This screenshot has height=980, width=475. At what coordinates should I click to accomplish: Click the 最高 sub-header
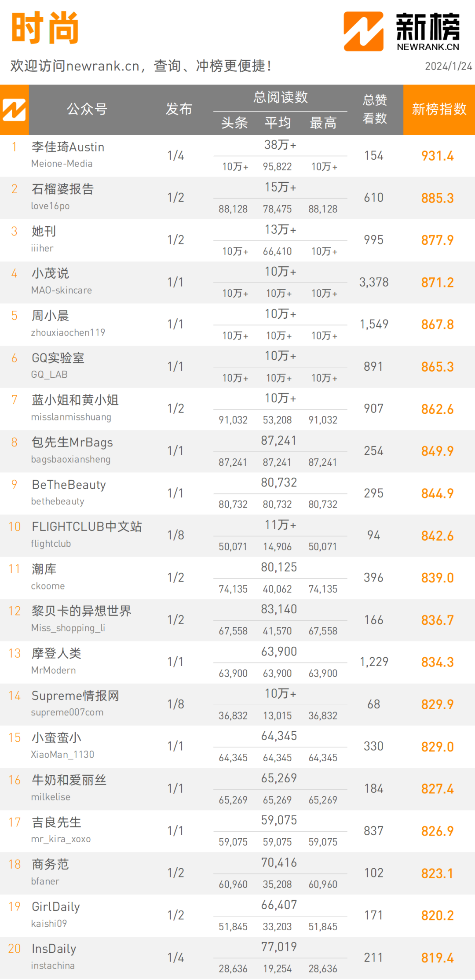tap(323, 123)
